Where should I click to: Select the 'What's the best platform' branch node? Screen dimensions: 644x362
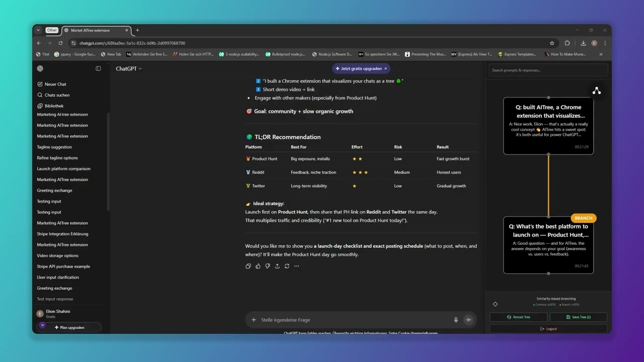pyautogui.click(x=548, y=245)
